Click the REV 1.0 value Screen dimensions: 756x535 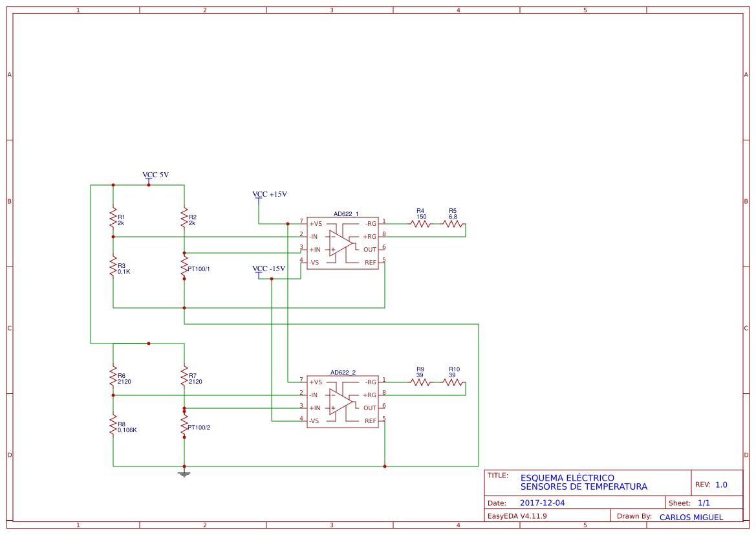(721, 485)
